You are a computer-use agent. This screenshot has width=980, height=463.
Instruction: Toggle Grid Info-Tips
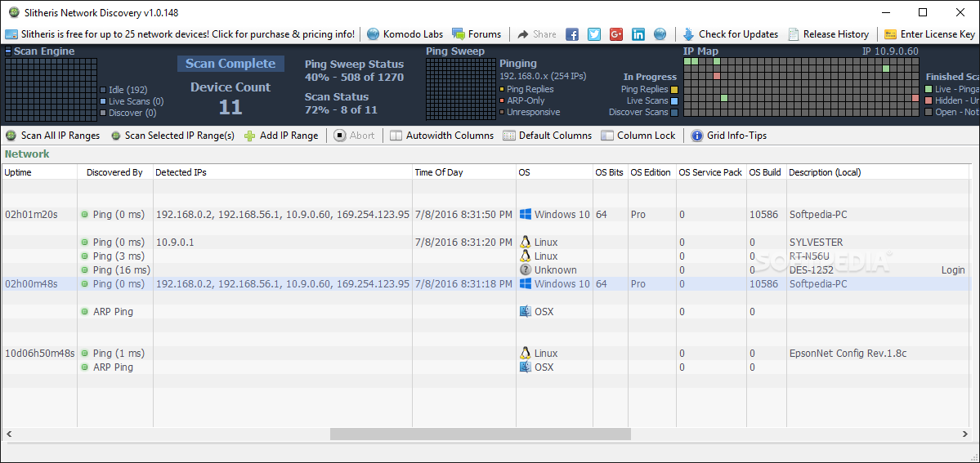(729, 136)
